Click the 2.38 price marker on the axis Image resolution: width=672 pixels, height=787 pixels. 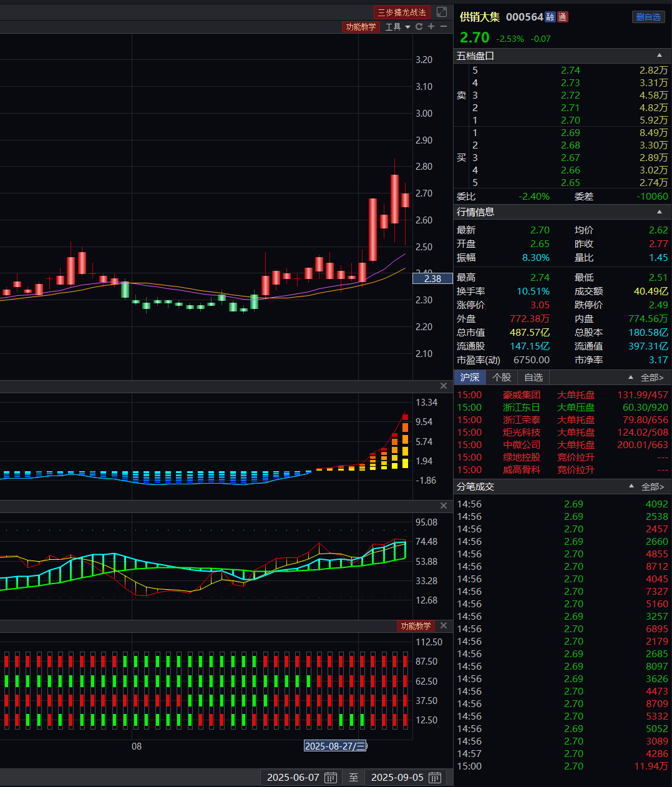432,278
